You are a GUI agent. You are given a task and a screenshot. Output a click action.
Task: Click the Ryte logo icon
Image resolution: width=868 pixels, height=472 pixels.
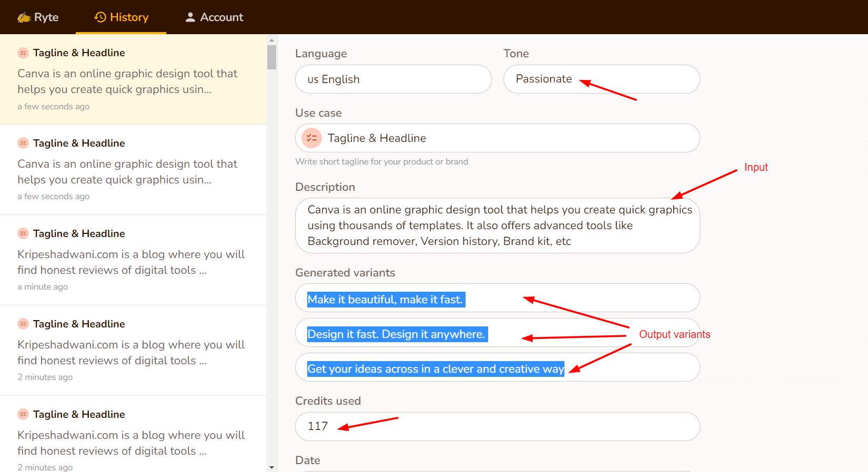[24, 17]
